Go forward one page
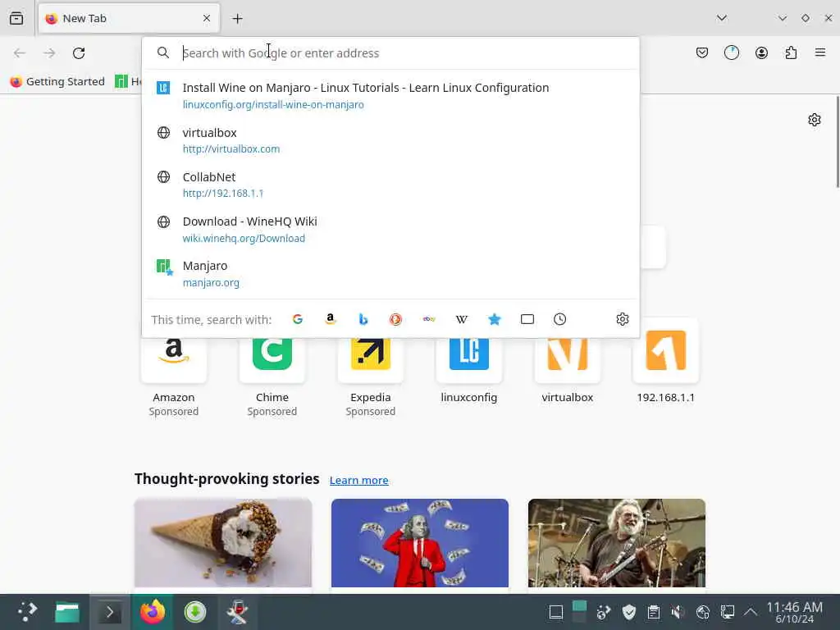 pyautogui.click(x=49, y=53)
